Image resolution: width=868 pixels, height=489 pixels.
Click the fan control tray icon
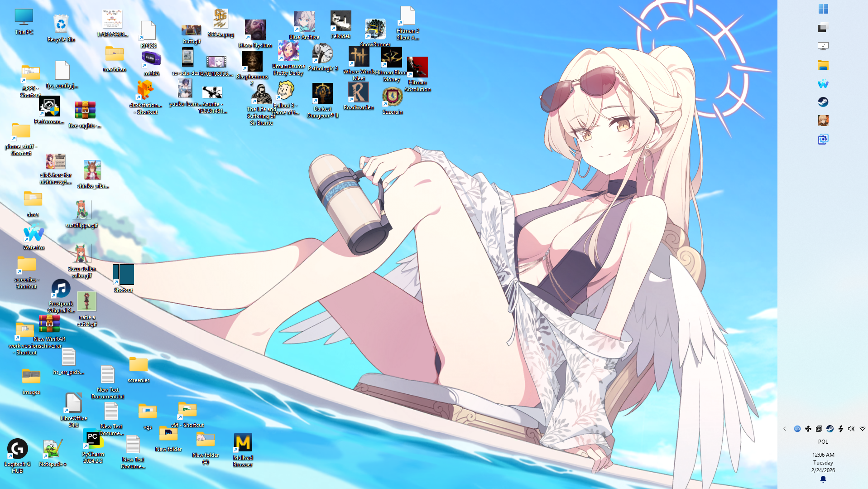pyautogui.click(x=808, y=429)
